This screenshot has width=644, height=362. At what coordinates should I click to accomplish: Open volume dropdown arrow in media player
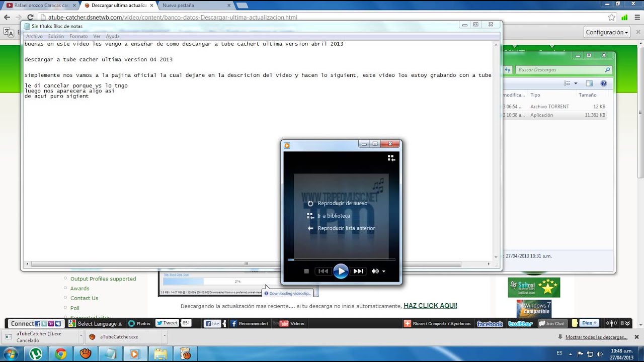tap(384, 271)
